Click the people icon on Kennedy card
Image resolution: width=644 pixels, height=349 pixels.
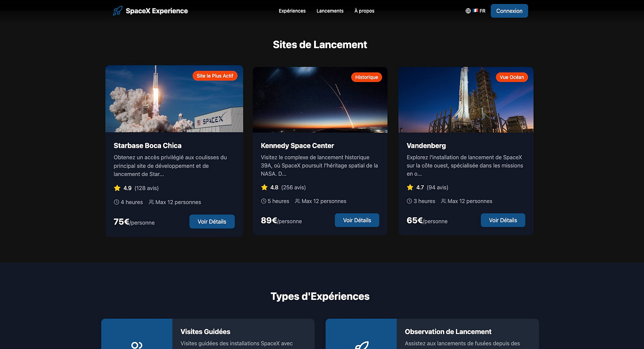coord(297,201)
